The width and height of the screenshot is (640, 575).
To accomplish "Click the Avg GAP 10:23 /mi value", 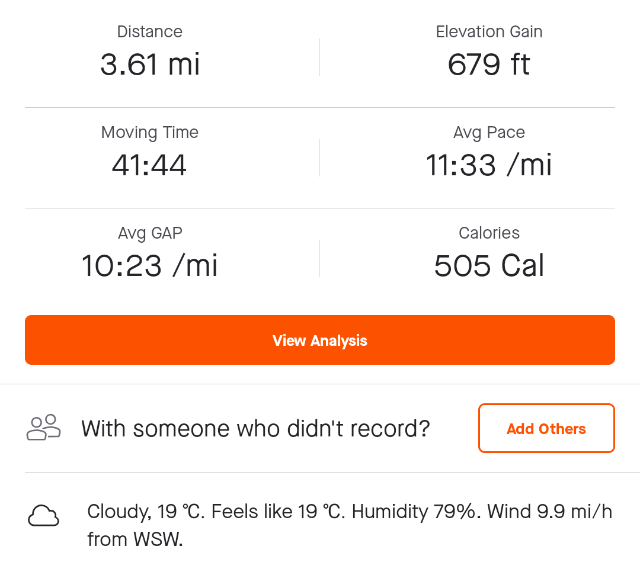I will coord(149,266).
